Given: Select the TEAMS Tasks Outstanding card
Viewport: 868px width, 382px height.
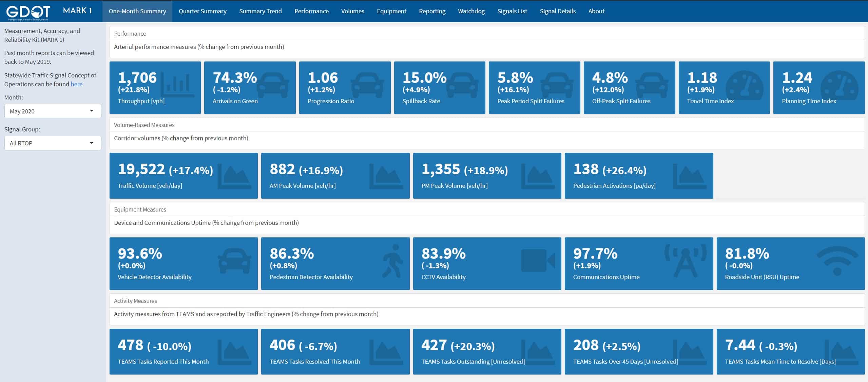Looking at the screenshot, I should pos(487,351).
